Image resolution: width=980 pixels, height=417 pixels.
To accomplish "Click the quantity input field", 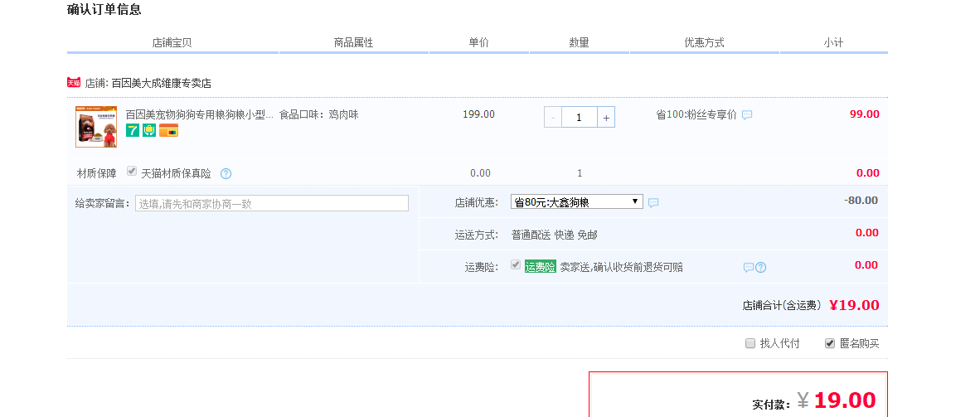I will (579, 117).
